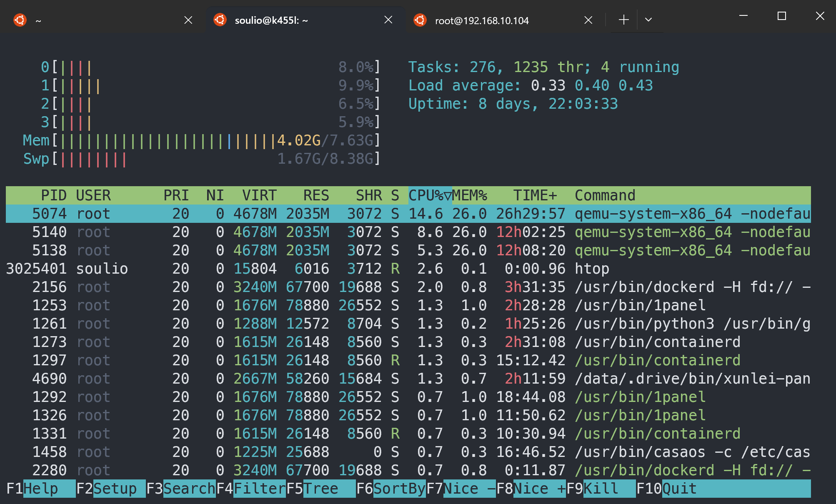Close the soulio@k455l tab

click(388, 20)
